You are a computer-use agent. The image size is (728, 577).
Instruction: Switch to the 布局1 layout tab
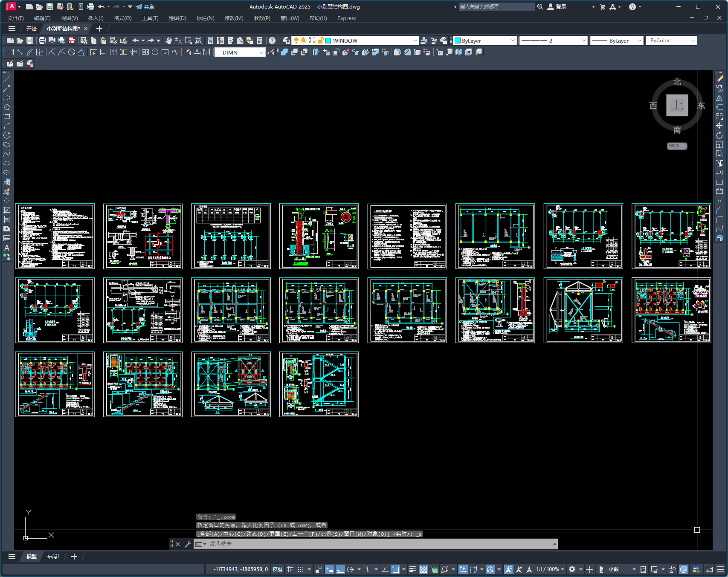click(x=53, y=557)
